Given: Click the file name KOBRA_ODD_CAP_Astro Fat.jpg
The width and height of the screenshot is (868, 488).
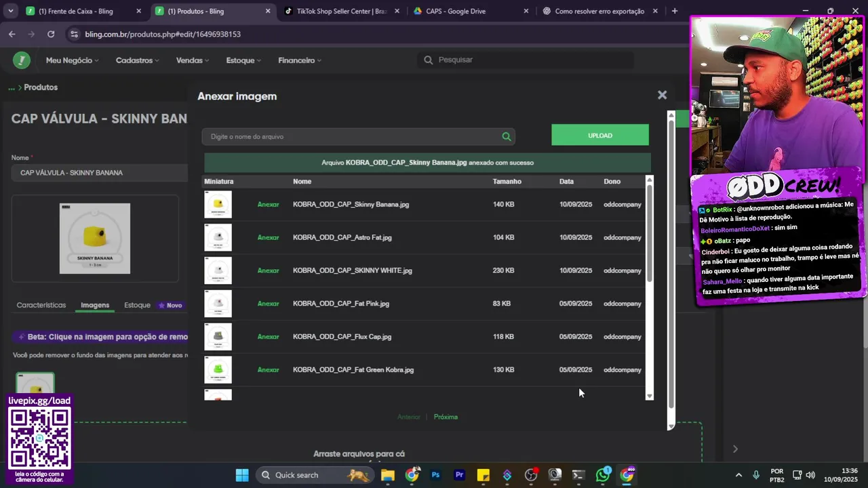Looking at the screenshot, I should [342, 238].
